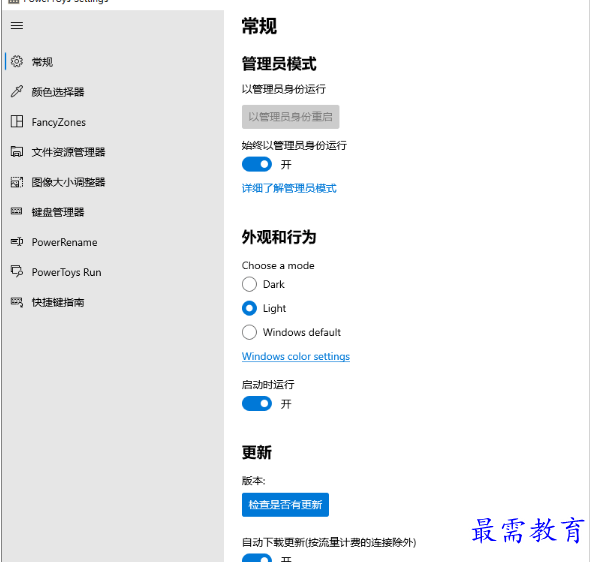This screenshot has width=593, height=562.
Task: Toggle 始终以管理员身份运行 switch
Action: pyautogui.click(x=257, y=164)
